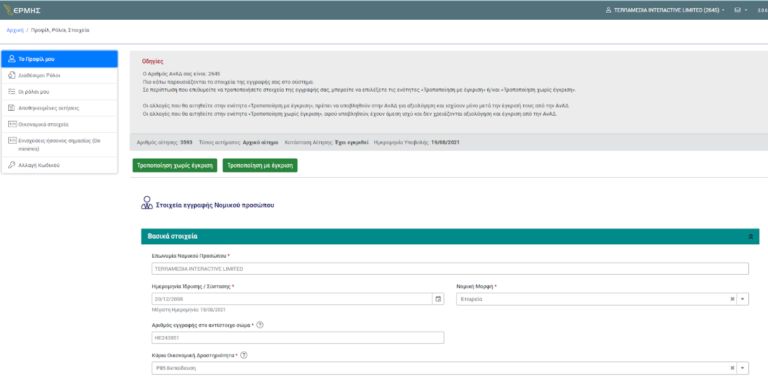Click the Μέγιστη Ημερομηνία hint text
This screenshot has height=381, width=768.
(189, 310)
